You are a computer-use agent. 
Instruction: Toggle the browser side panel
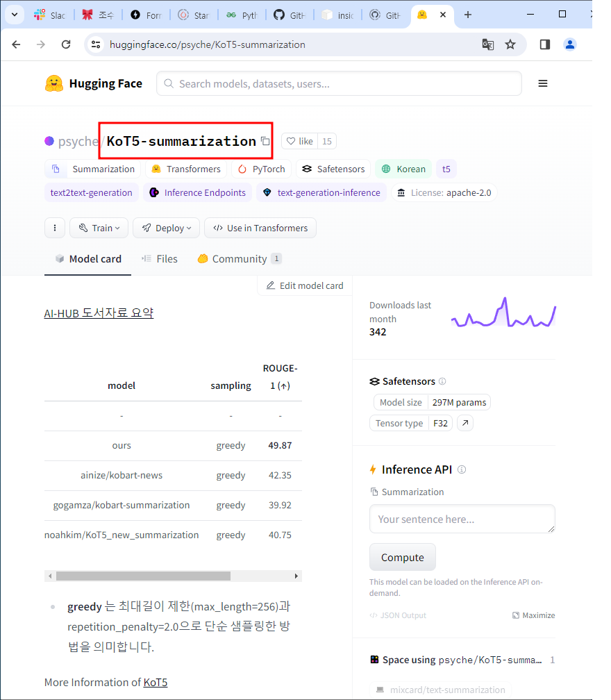(x=544, y=44)
